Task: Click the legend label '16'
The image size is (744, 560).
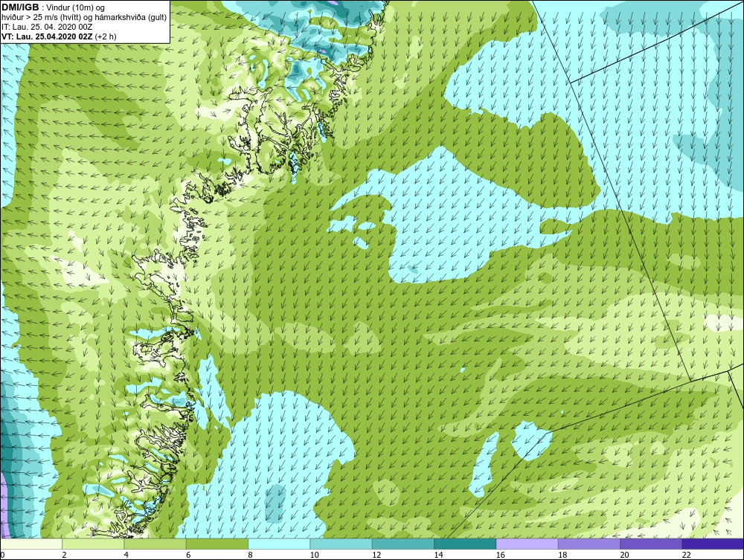Action: pyautogui.click(x=500, y=555)
